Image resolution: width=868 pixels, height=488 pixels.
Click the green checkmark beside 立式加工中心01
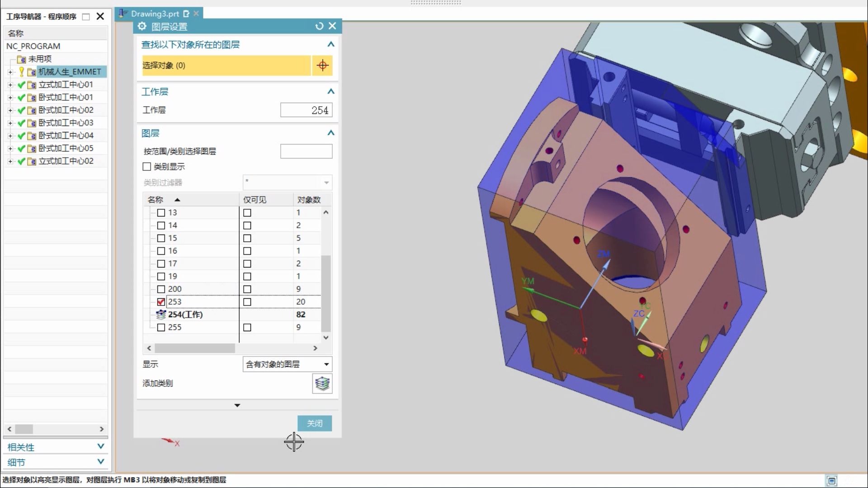click(x=21, y=85)
